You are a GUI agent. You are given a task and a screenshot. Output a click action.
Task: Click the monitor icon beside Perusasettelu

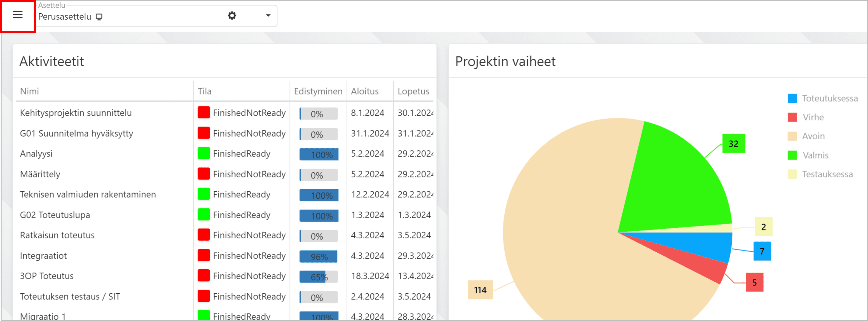(x=99, y=17)
